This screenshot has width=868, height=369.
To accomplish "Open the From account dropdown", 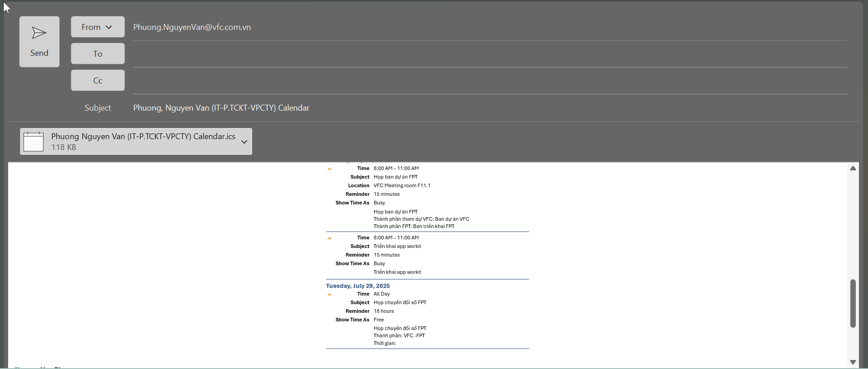I will coord(97,27).
